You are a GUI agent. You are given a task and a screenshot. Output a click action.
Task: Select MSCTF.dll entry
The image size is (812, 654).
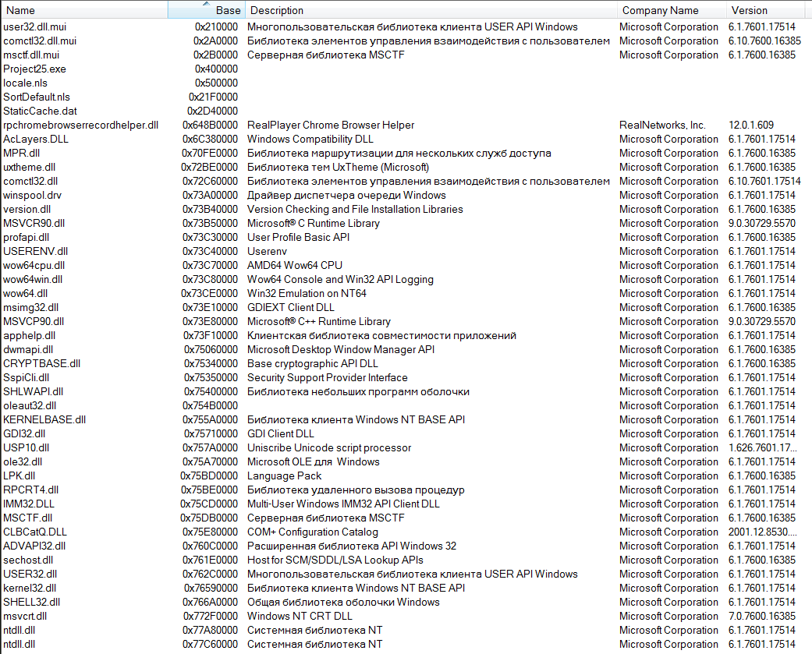[406, 518]
